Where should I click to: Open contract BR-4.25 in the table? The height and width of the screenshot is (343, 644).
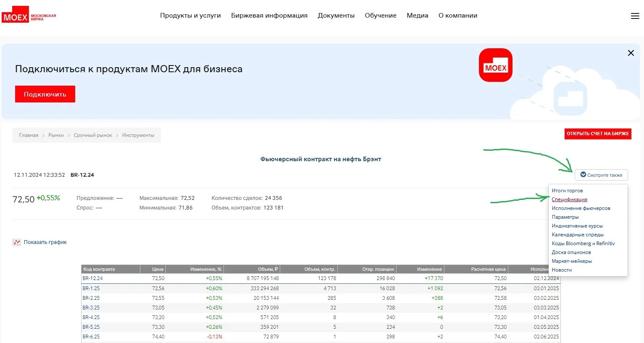coord(91,317)
